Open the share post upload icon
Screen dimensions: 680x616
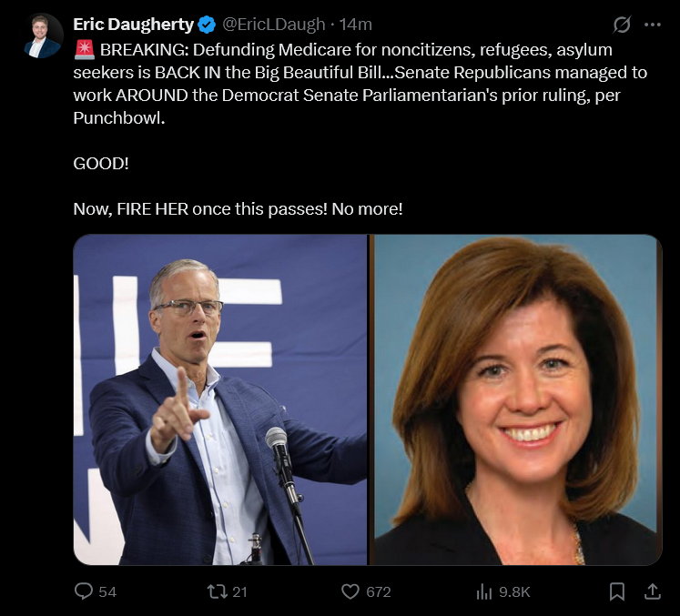(653, 591)
